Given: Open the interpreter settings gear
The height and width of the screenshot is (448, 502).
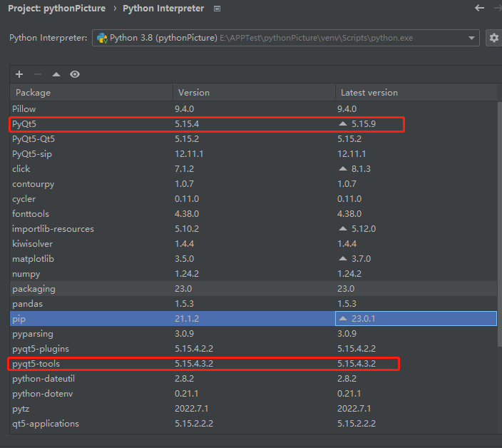Looking at the screenshot, I should [493, 38].
